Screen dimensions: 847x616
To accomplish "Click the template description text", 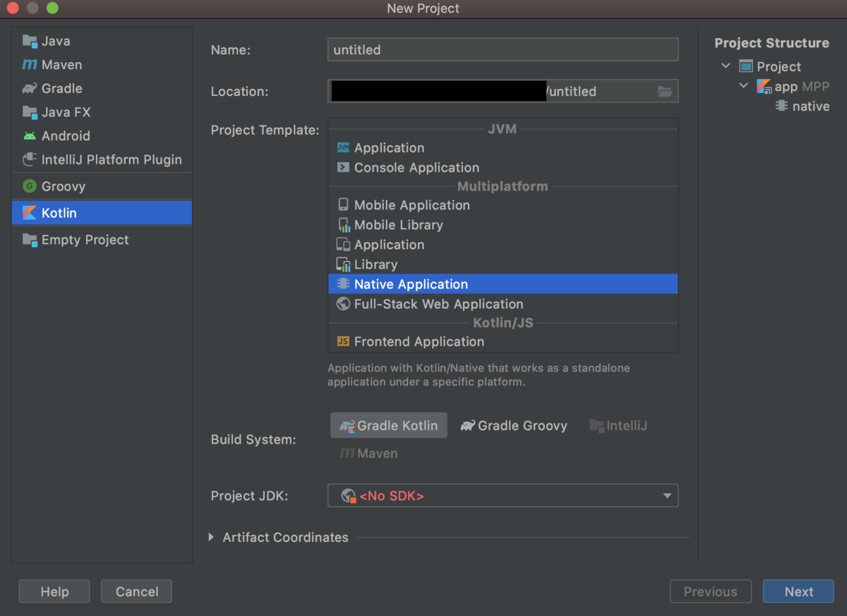I will [x=479, y=375].
